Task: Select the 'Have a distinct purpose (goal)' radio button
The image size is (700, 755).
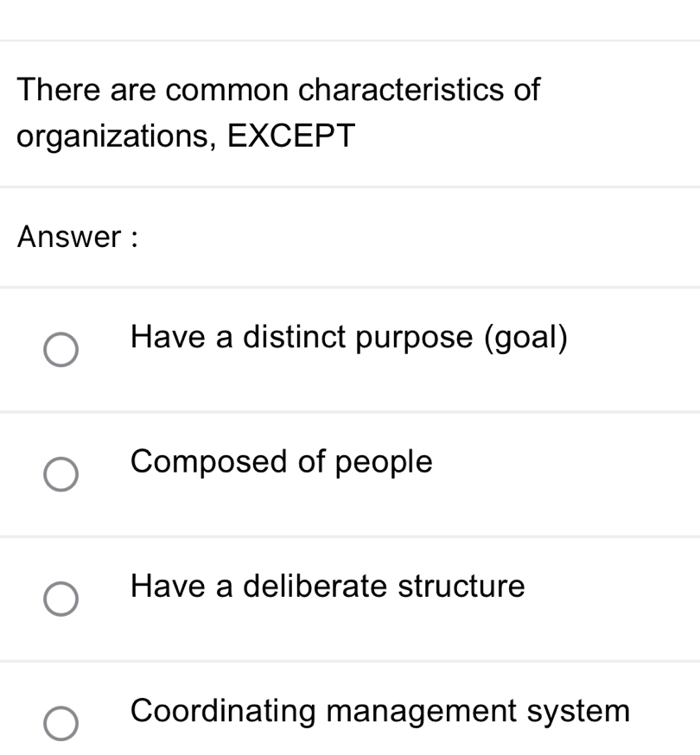Action: point(61,351)
